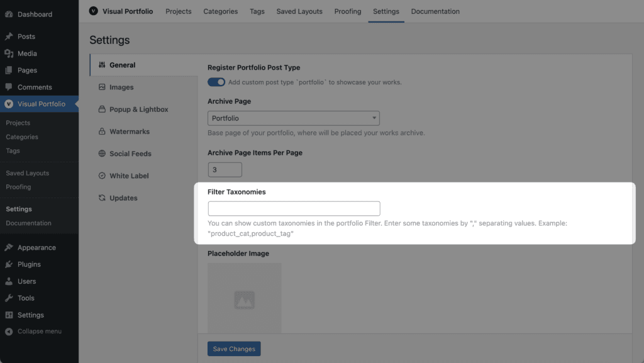Select the Popup & Lightbox icon
644x363 pixels.
pos(102,109)
